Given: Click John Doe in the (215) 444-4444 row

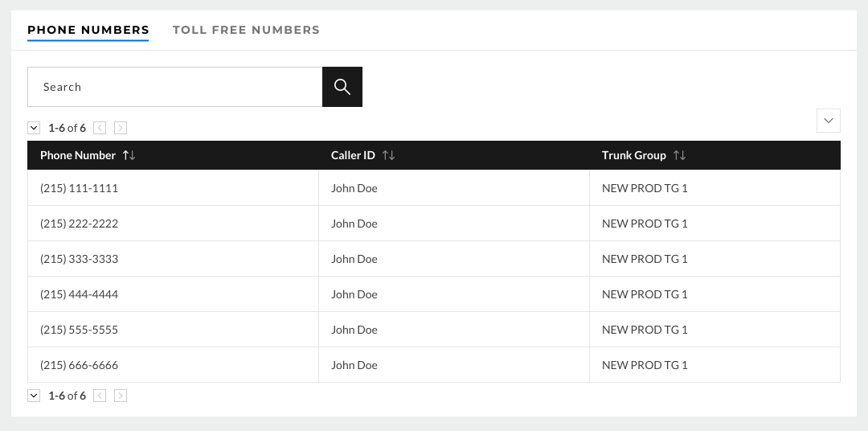Looking at the screenshot, I should point(354,295).
